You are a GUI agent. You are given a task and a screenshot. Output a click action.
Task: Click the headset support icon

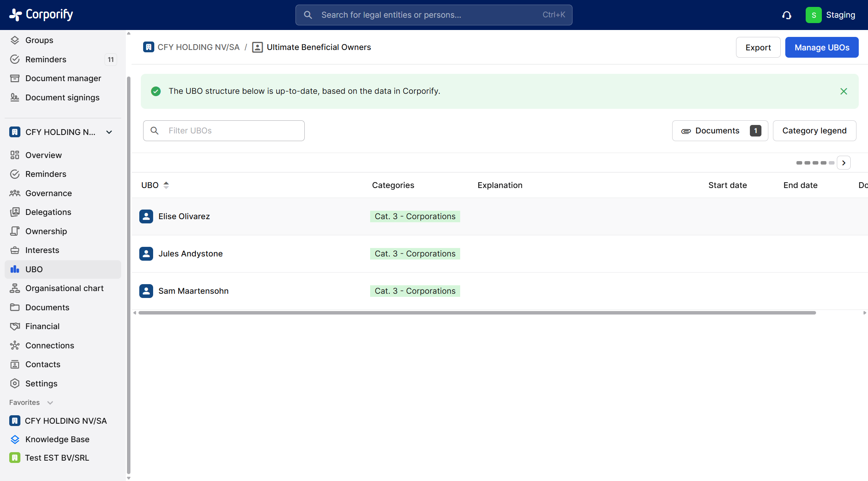pos(786,15)
